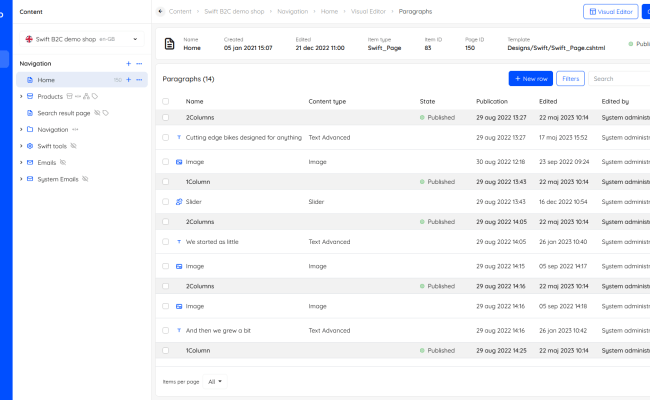Click hidden-eye icon beside Search result page

pos(97,113)
